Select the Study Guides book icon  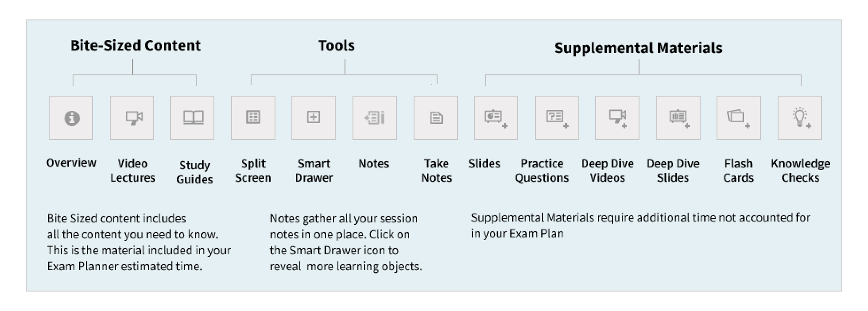[192, 118]
